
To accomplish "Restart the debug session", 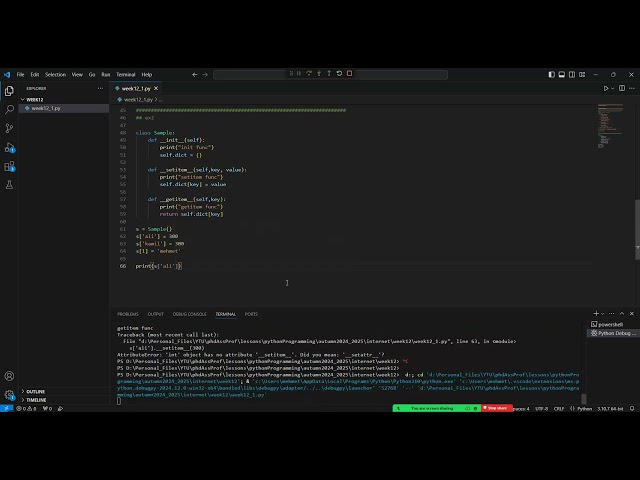I will coord(339,73).
